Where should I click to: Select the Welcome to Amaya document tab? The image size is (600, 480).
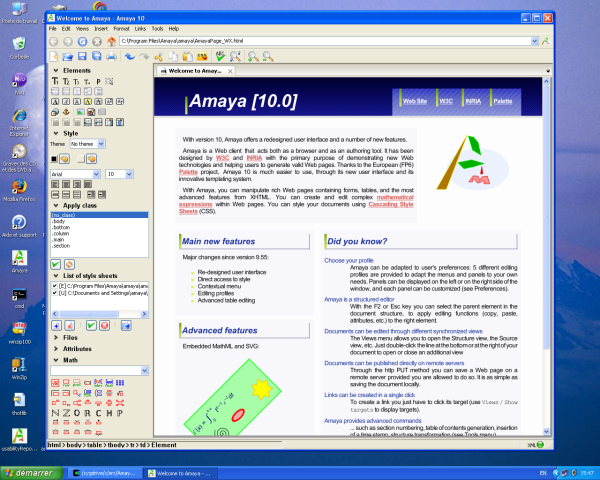tap(195, 72)
